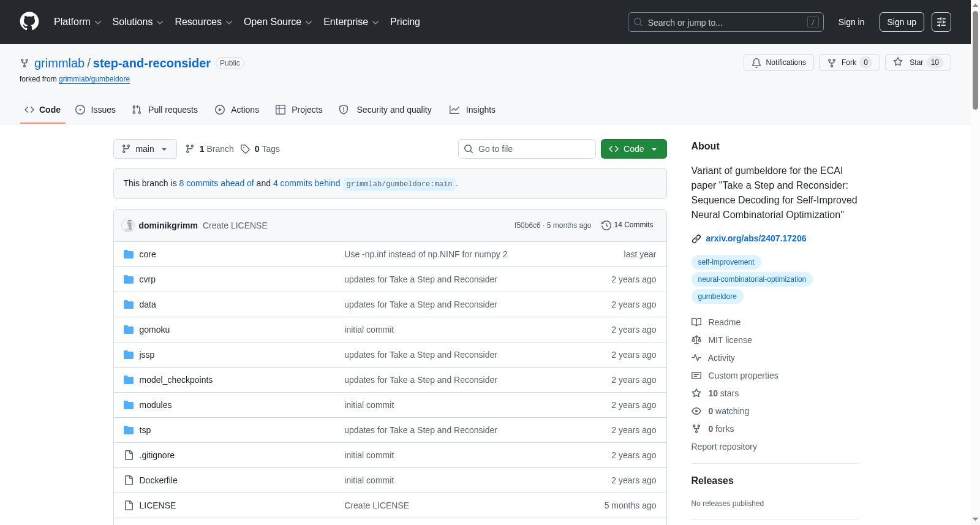Fork the step-and-reconsider repository
Image resolution: width=980 pixels, height=525 pixels.
tap(849, 62)
